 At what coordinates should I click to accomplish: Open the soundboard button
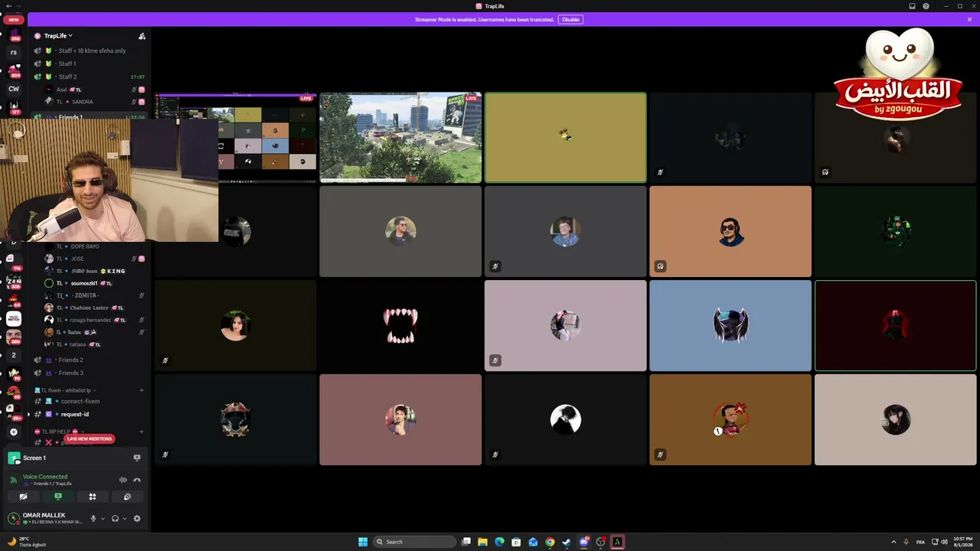[x=127, y=497]
